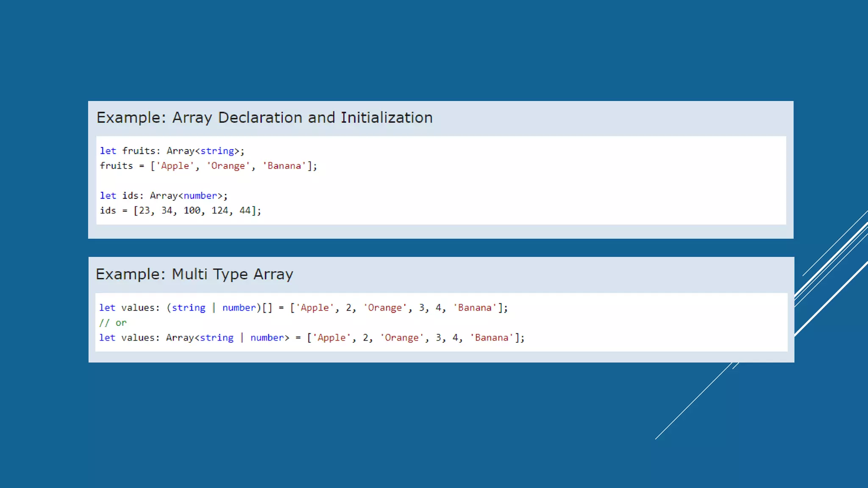Click the 'number' keyword in Array<number>
Viewport: 868px width, 488px height.
coord(200,196)
